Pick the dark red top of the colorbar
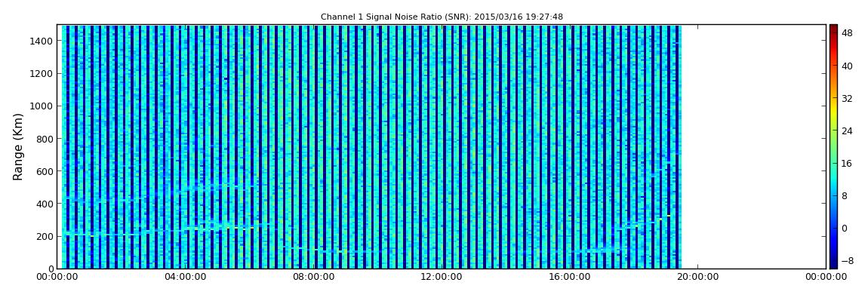Viewport: 868px width, 307px height. (x=833, y=29)
